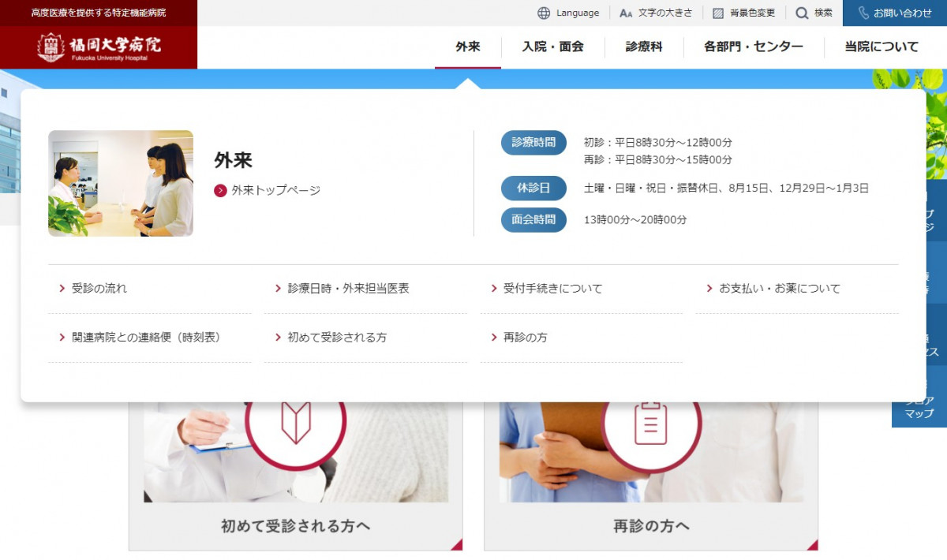947x560 pixels.
Task: Click the open booklet icon above 初めて受診される方へ
Action: 296,422
